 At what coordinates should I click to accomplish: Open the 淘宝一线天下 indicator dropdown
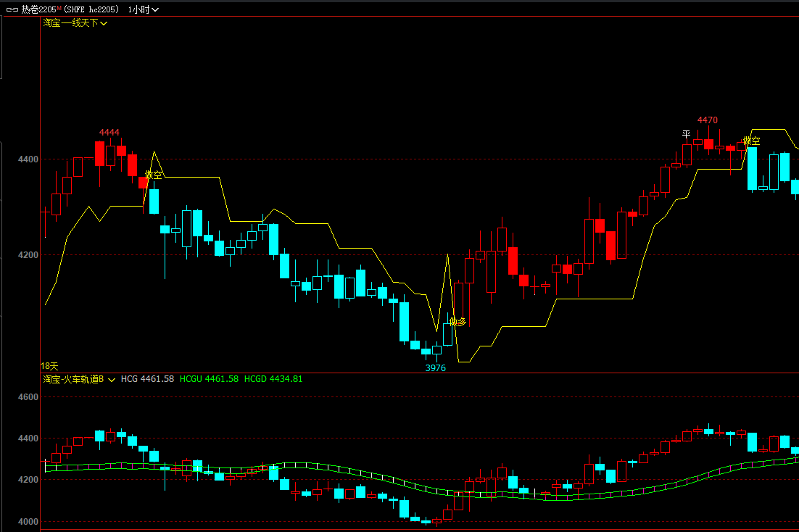(75, 23)
